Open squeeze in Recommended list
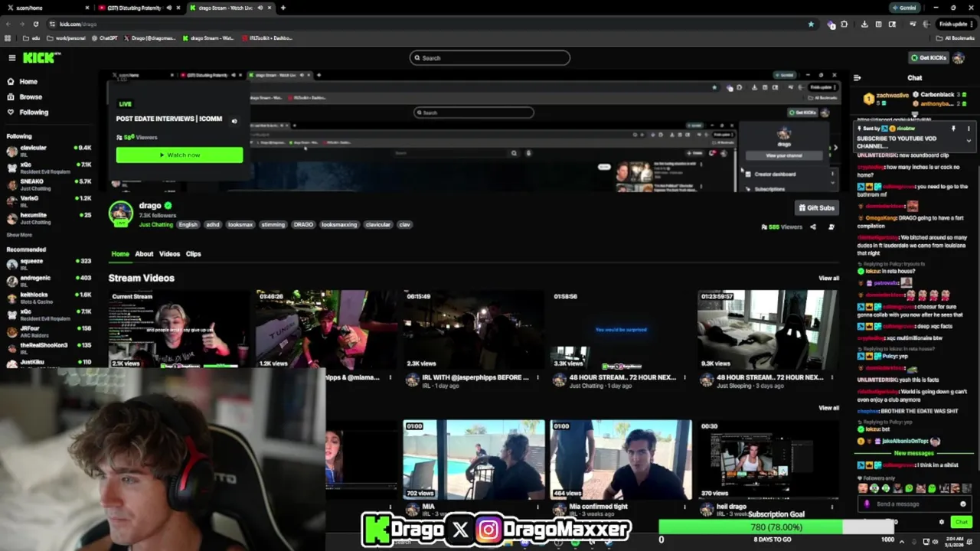The height and width of the screenshot is (551, 980). tap(48, 264)
